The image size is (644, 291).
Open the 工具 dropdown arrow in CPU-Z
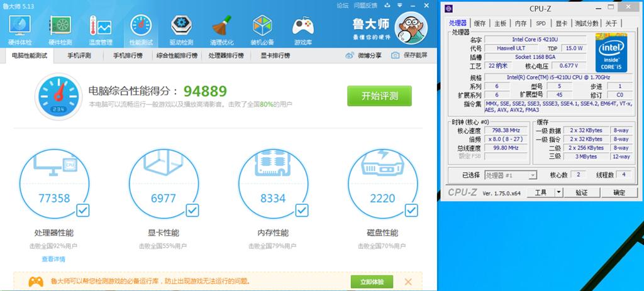coord(558,192)
